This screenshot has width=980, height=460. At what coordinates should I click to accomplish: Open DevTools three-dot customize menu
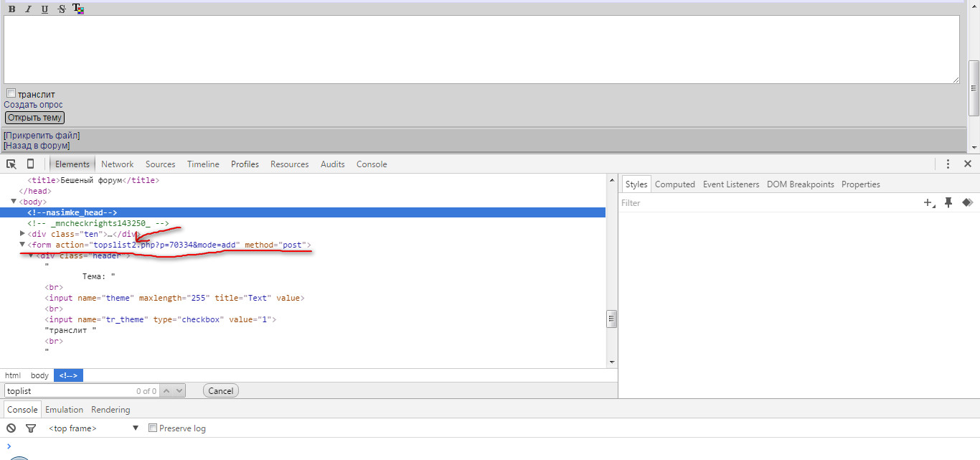(x=948, y=164)
